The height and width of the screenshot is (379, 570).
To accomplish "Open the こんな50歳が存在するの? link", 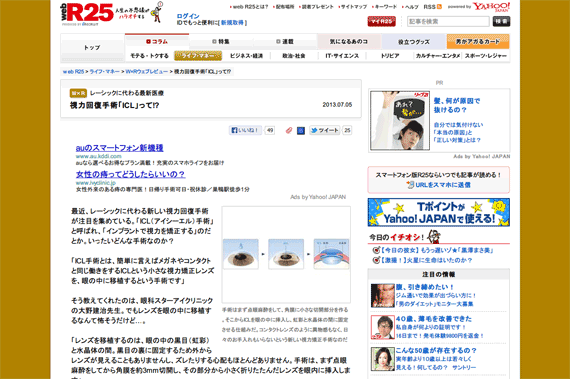I will 436,350.
